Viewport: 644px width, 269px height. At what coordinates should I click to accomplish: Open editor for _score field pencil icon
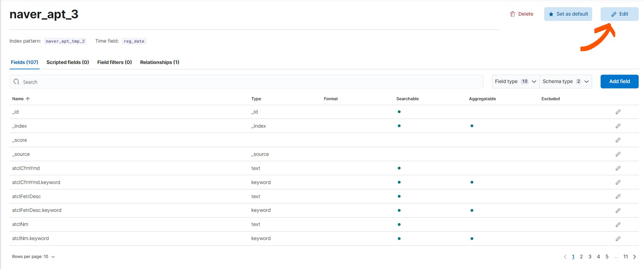618,140
